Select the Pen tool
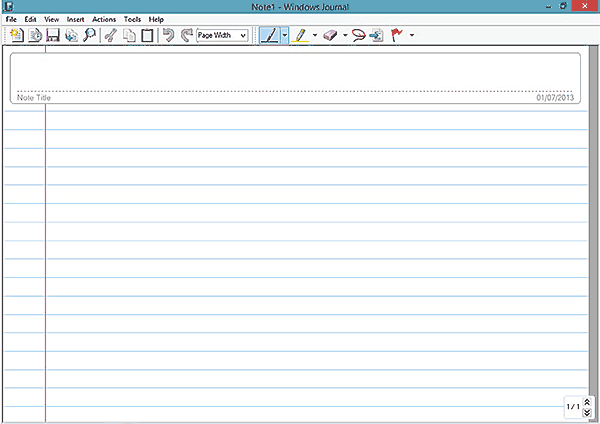The width and height of the screenshot is (600, 424). [x=268, y=35]
